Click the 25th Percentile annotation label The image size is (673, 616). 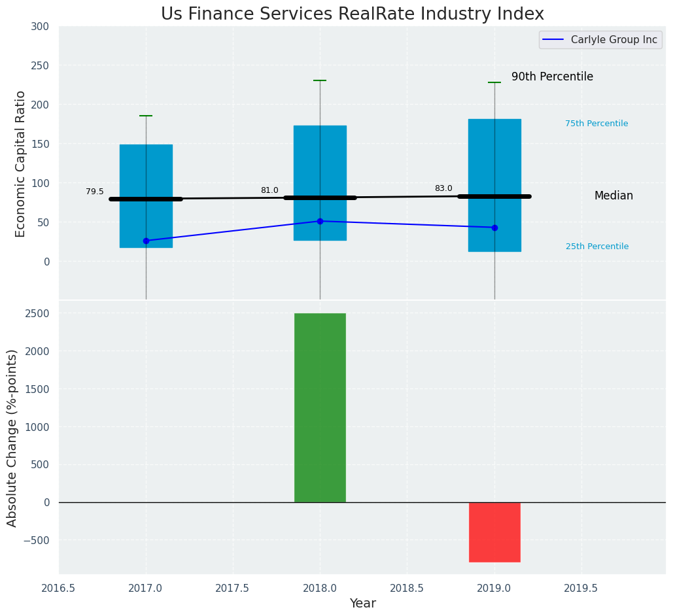[597, 247]
